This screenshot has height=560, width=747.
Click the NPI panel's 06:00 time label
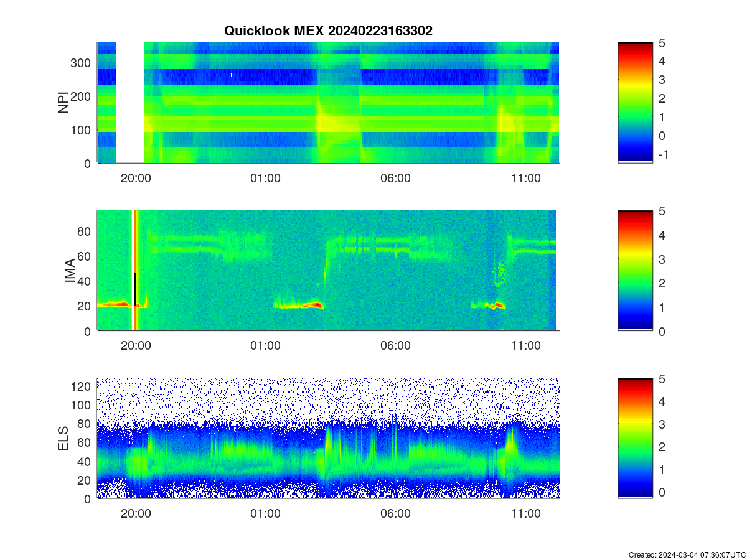tap(396, 178)
